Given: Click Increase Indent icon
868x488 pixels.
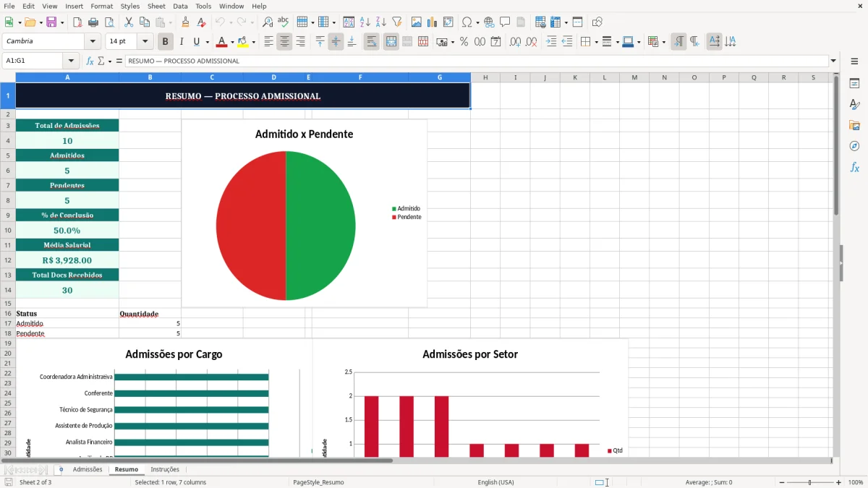Looking at the screenshot, I should click(551, 42).
